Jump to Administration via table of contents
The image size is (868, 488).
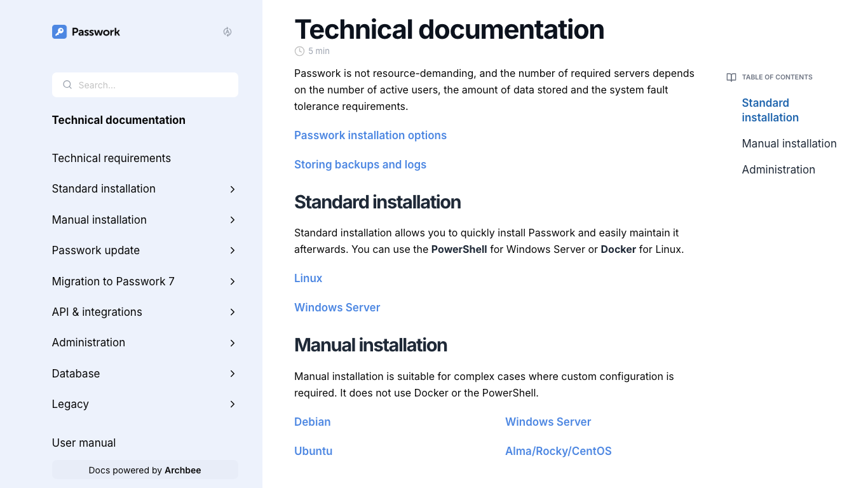pyautogui.click(x=778, y=170)
